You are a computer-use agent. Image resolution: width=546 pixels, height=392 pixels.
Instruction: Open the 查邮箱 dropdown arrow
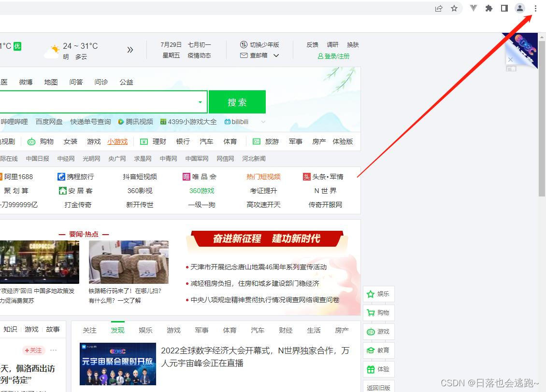pyautogui.click(x=276, y=56)
